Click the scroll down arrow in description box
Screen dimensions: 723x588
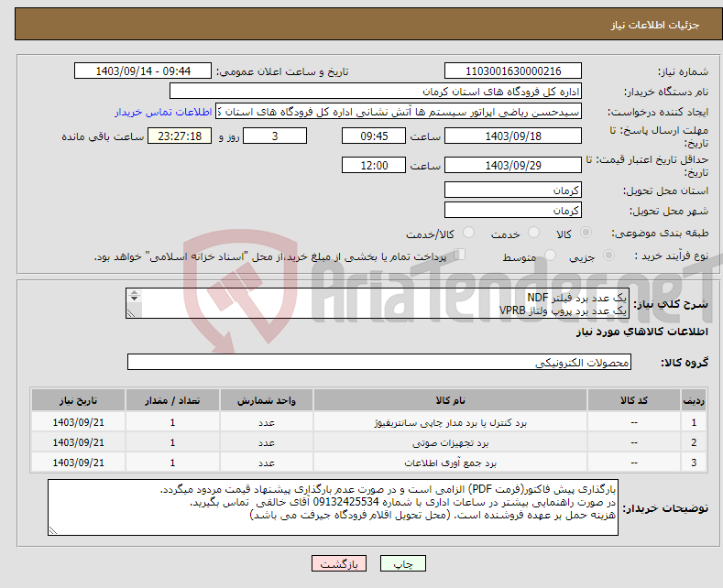point(134,299)
